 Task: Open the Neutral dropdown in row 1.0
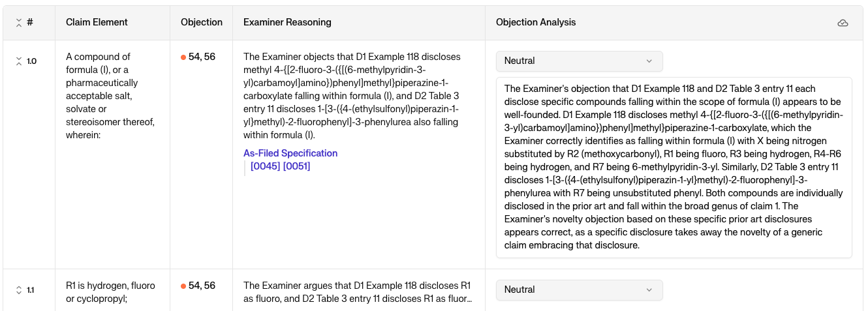pyautogui.click(x=580, y=61)
